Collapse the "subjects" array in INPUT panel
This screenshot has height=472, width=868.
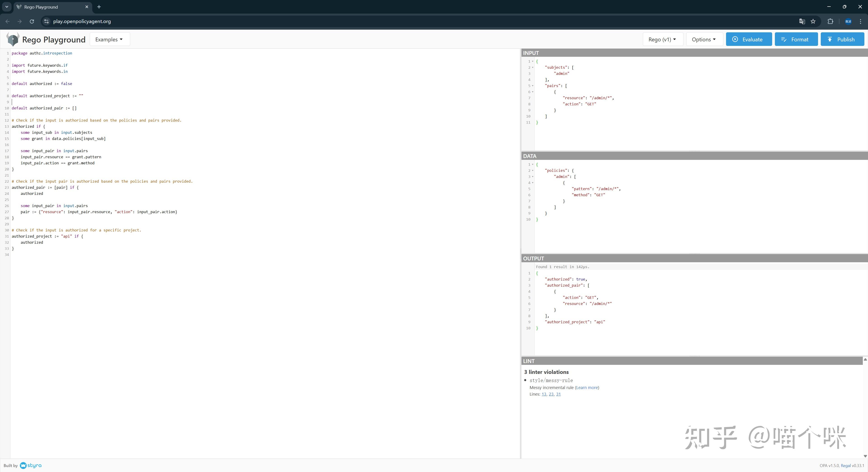(533, 67)
